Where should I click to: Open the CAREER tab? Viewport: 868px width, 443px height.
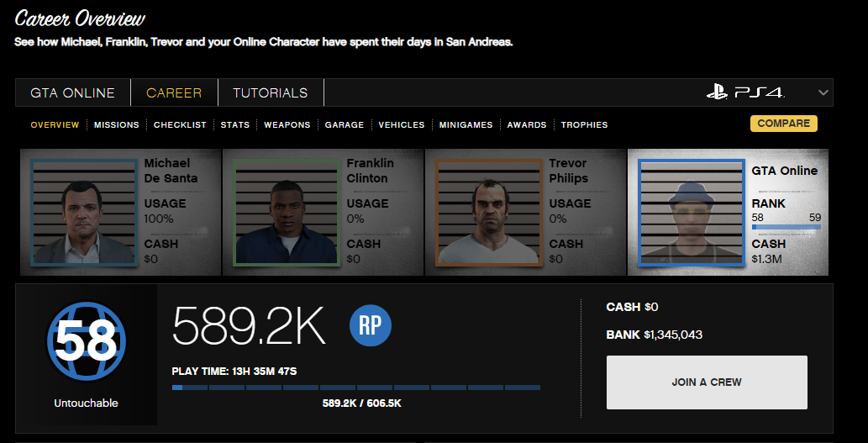pos(175,92)
